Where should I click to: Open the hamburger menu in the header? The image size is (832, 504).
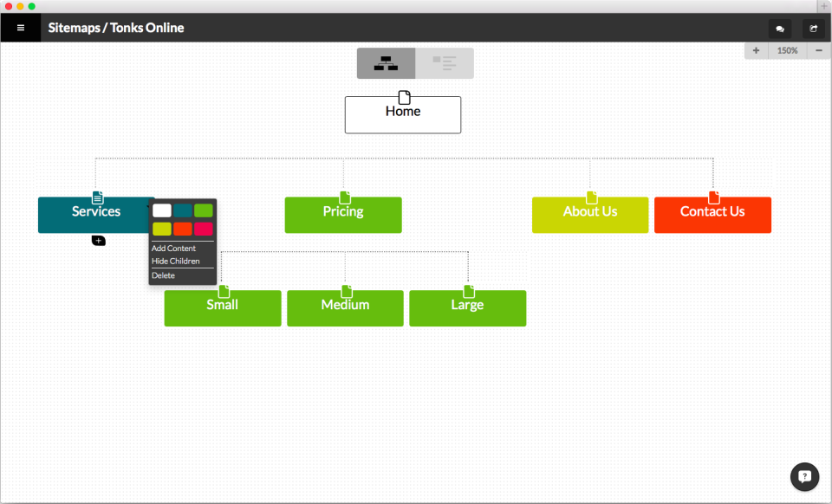pyautogui.click(x=21, y=28)
